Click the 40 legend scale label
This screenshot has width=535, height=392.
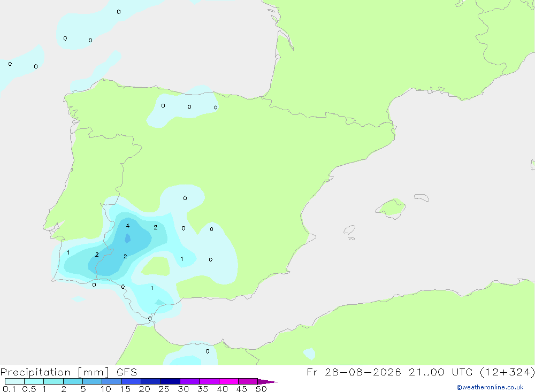point(222,389)
